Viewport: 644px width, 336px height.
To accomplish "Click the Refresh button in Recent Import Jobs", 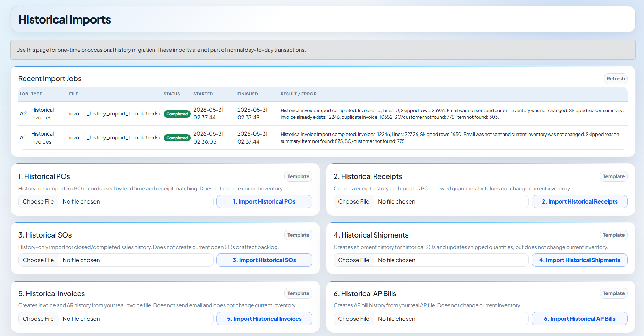I will (x=615, y=79).
